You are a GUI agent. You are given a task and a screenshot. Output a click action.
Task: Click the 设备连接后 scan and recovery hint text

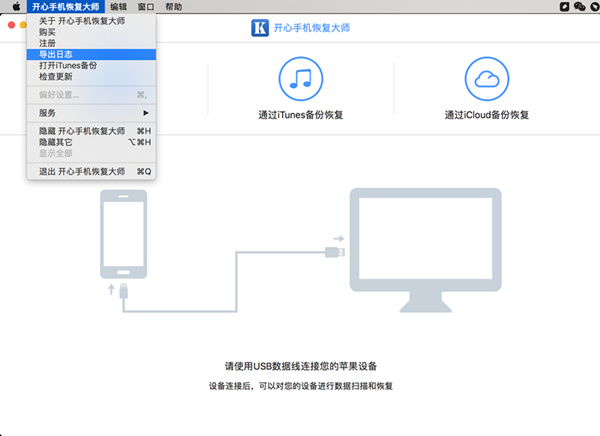301,386
